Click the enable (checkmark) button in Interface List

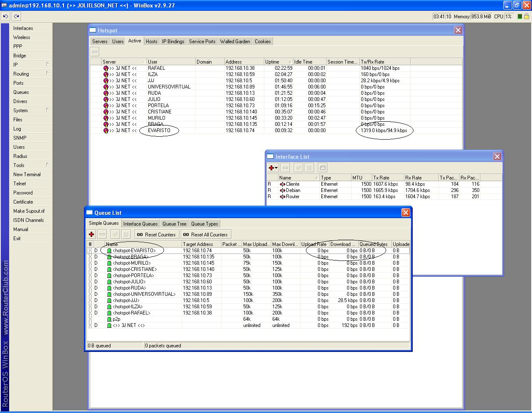(x=298, y=168)
